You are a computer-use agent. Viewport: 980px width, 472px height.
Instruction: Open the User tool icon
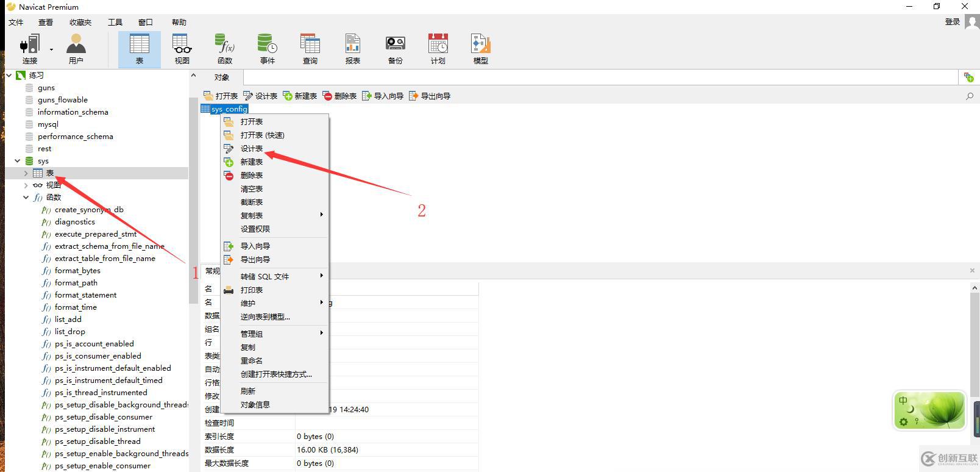pyautogui.click(x=76, y=49)
